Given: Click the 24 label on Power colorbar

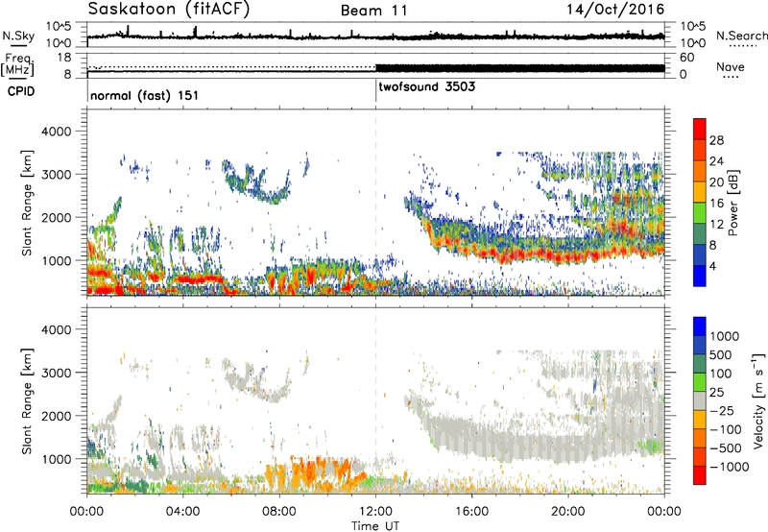Looking at the screenshot, I should click(716, 161).
